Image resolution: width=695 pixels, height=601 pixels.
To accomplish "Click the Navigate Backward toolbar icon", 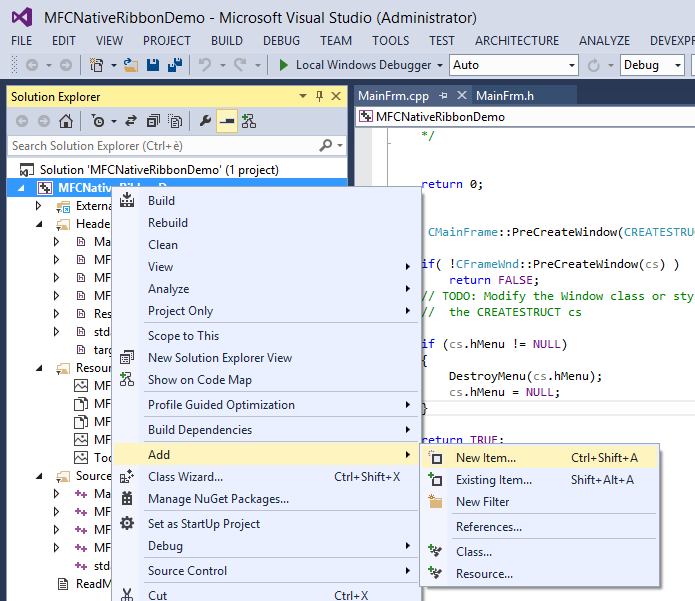I will 32,66.
